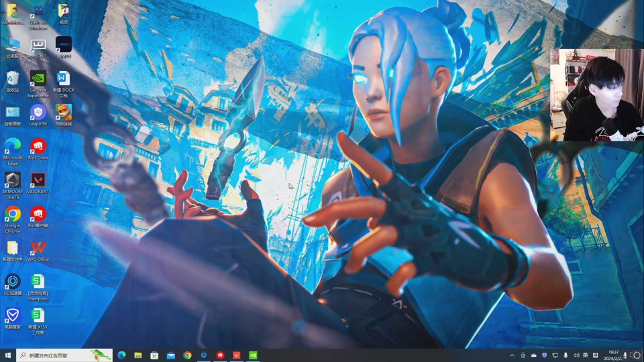The image size is (644, 362).
Task: Launch 电脑管家 desktop shortcut
Action: click(13, 319)
